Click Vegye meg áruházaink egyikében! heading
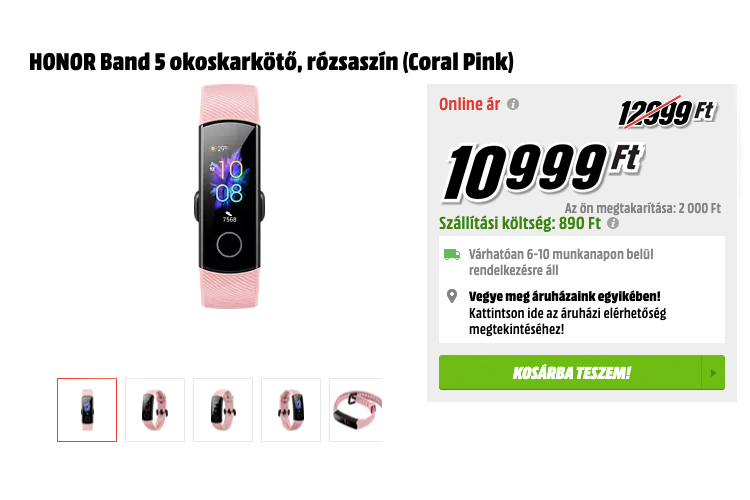The image size is (750, 500). [564, 296]
